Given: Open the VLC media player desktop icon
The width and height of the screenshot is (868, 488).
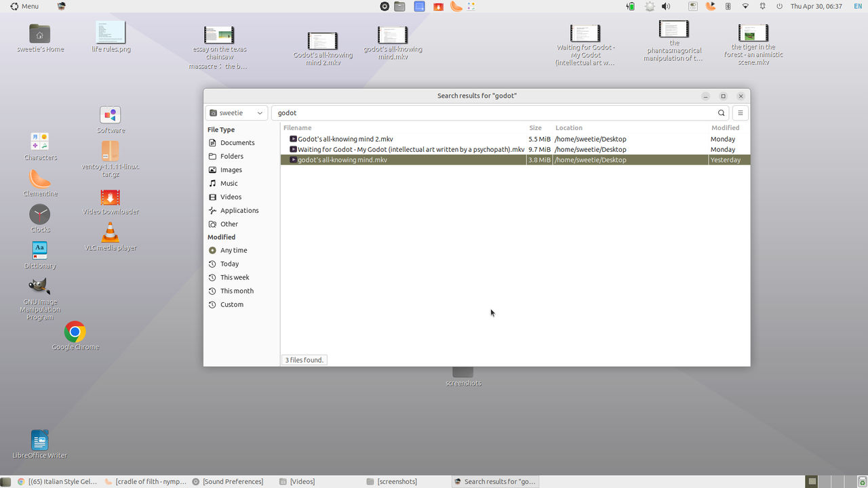Looking at the screenshot, I should pos(110,237).
